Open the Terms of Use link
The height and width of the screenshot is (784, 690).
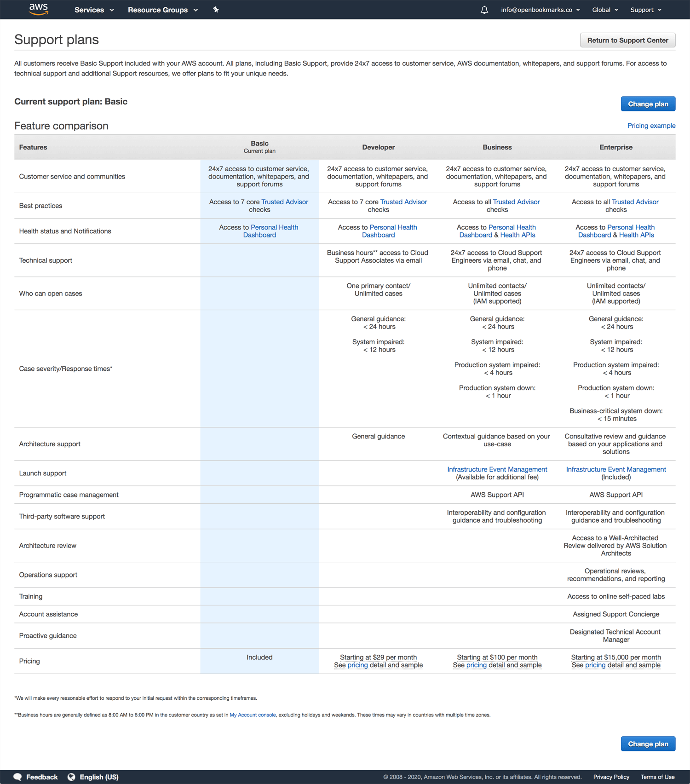click(x=657, y=777)
